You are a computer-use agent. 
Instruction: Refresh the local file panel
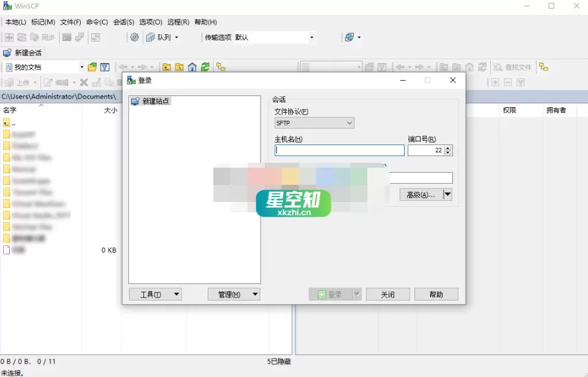[x=205, y=67]
